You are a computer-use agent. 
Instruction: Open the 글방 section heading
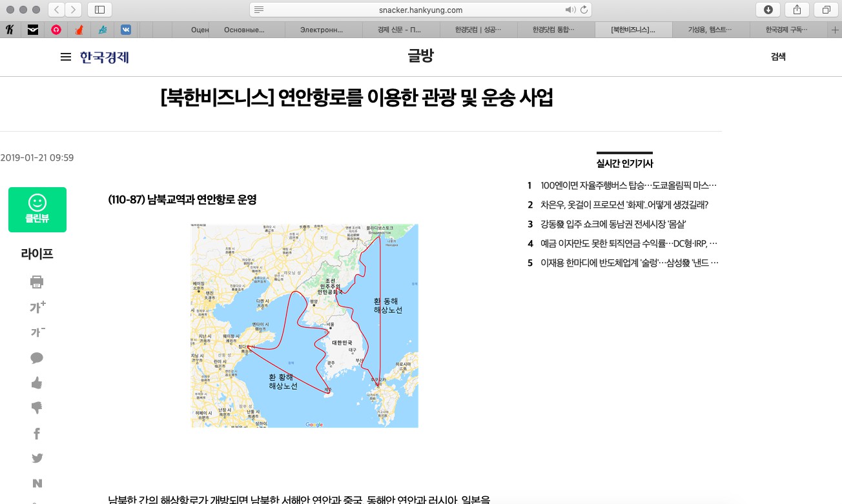click(x=420, y=56)
